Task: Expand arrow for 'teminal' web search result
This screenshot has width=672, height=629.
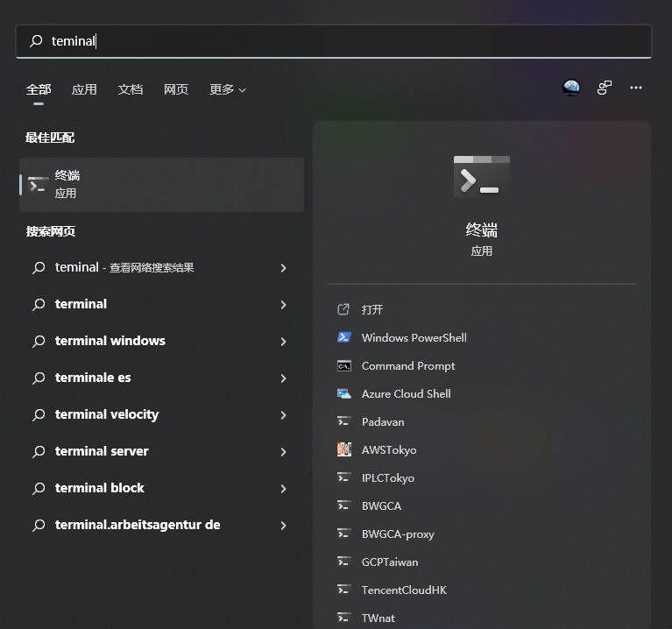Action: coord(283,268)
